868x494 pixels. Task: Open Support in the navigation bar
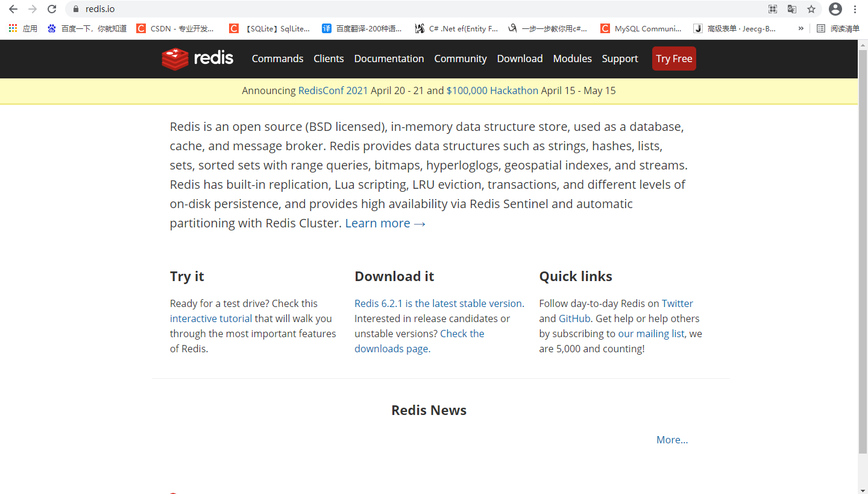(620, 59)
